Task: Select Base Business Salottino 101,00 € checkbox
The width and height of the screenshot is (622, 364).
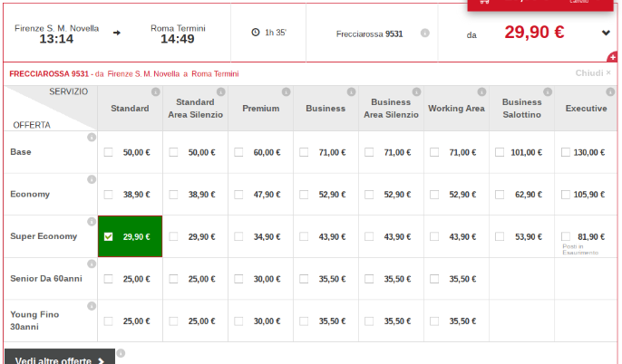Action: pyautogui.click(x=500, y=152)
